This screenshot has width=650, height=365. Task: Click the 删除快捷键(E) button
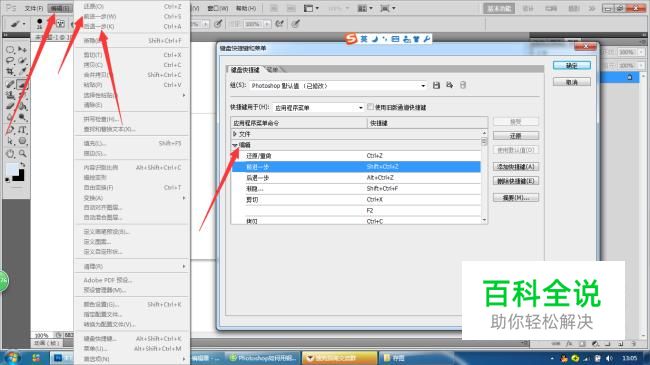click(x=516, y=181)
